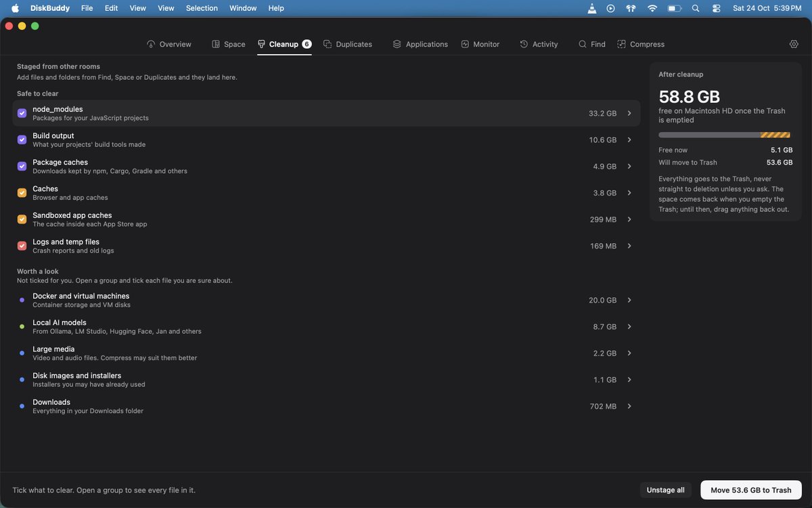Untick the Build output checkbox

[22, 140]
